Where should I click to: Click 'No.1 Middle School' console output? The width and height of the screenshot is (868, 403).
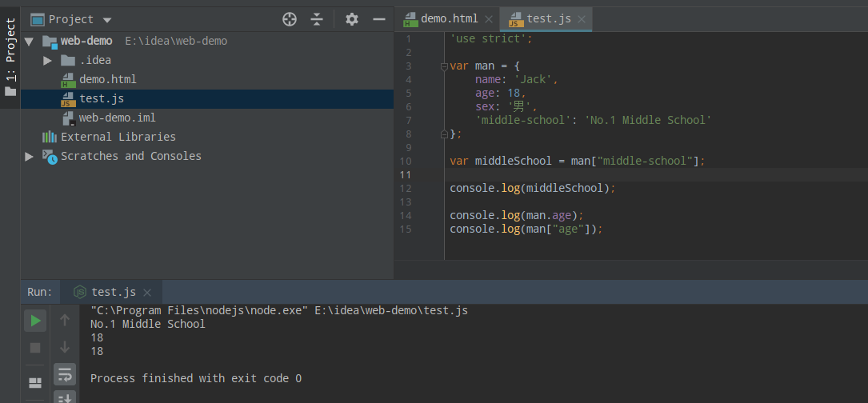pyautogui.click(x=148, y=325)
